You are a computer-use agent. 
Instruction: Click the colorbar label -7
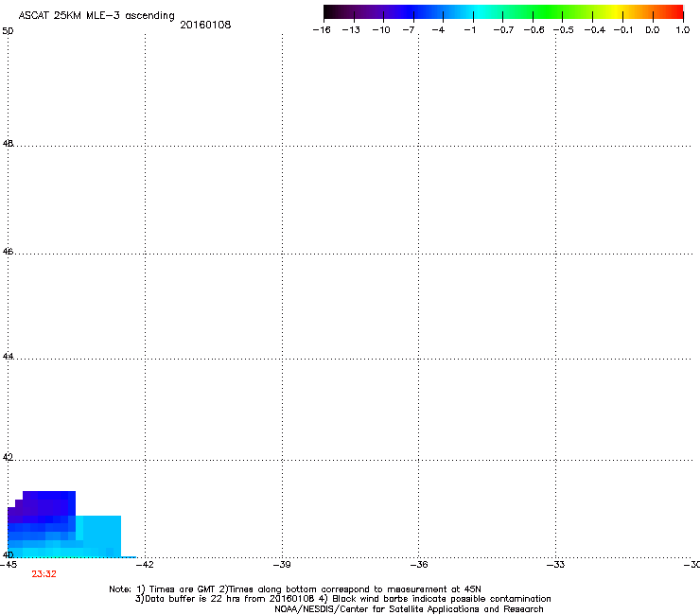coord(408,30)
